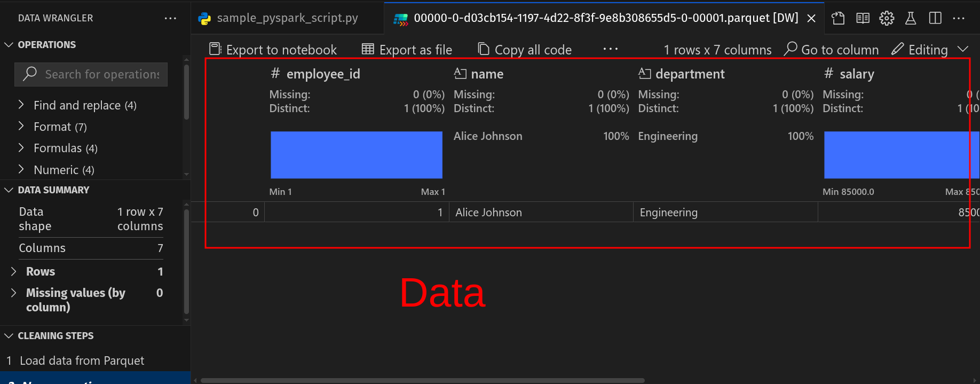The image size is (980, 384).
Task: Expand the Rows summary item
Action: (x=14, y=271)
